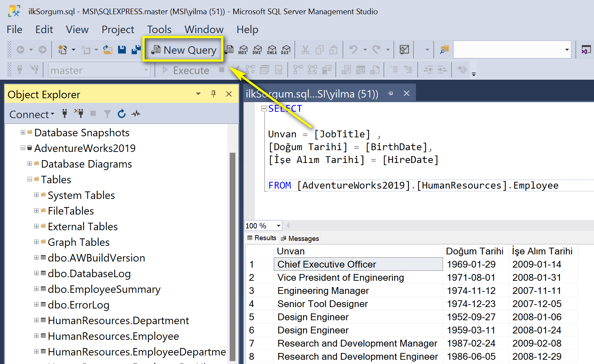Click Connect Object Explorer plug icon
Viewport: 594px width, 364px height.
64,114
